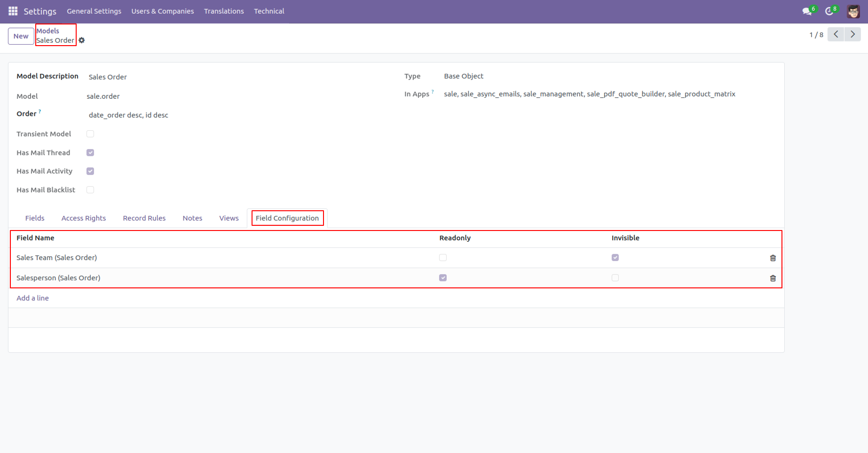Uncheck Has Mail Thread
Image resolution: width=868 pixels, height=453 pixels.
coord(90,152)
